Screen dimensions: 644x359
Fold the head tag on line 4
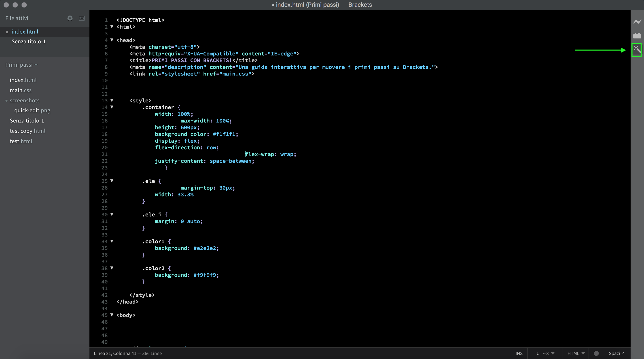click(112, 40)
